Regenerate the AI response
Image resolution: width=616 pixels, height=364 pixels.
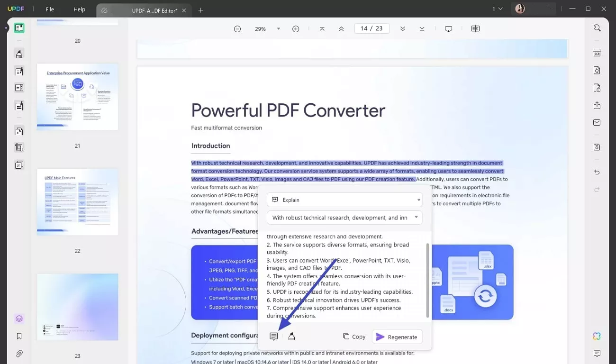pos(397,337)
